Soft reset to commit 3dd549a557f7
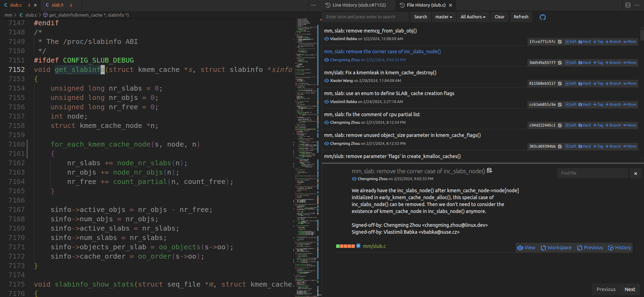 (x=571, y=63)
